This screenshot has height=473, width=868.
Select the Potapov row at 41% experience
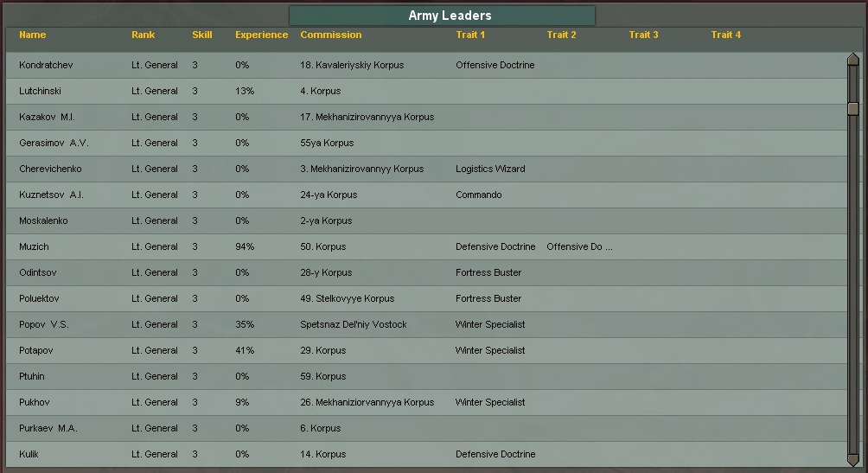coord(37,350)
